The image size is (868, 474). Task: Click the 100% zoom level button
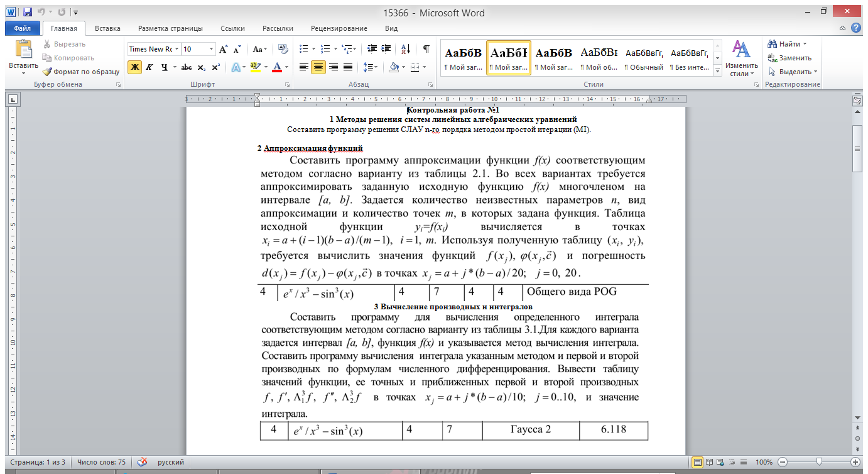click(x=764, y=462)
